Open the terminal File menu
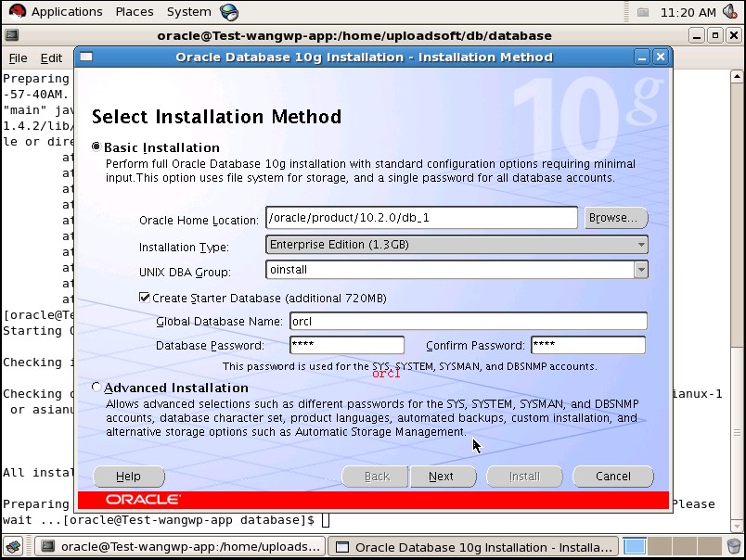Image resolution: width=746 pixels, height=560 pixels. (x=18, y=57)
